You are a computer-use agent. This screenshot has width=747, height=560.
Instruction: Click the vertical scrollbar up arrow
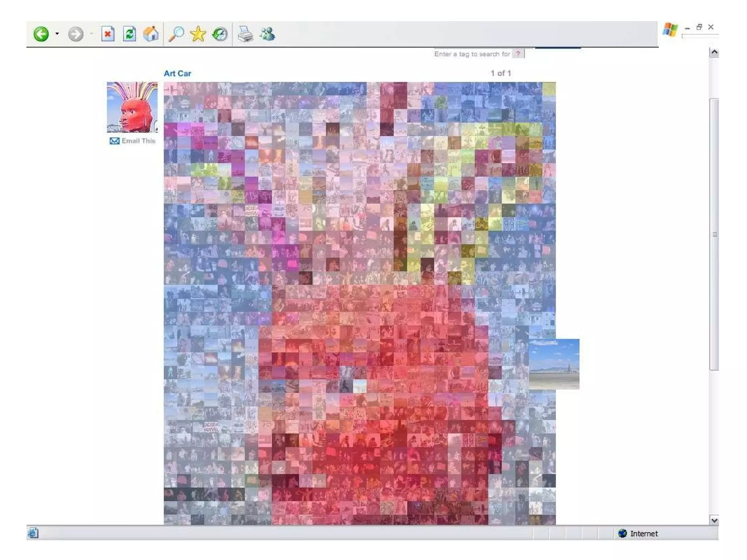coord(714,53)
